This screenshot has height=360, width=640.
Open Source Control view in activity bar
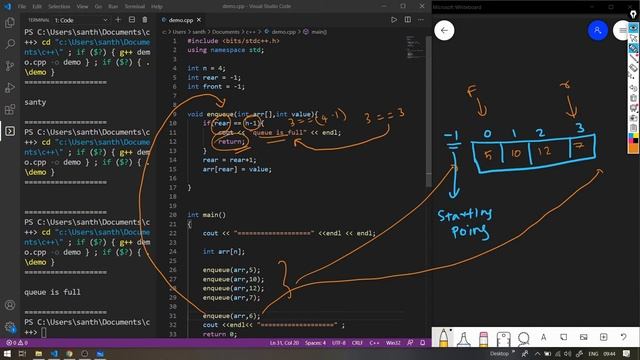pyautogui.click(x=10, y=66)
